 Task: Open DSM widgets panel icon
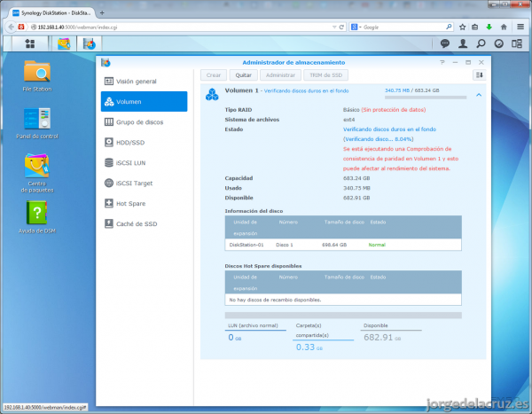pyautogui.click(x=517, y=43)
